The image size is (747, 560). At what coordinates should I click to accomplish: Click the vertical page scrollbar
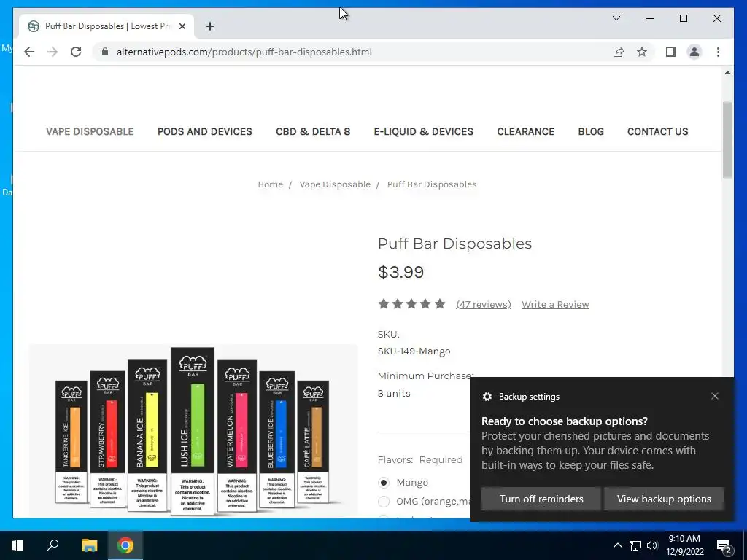click(727, 139)
